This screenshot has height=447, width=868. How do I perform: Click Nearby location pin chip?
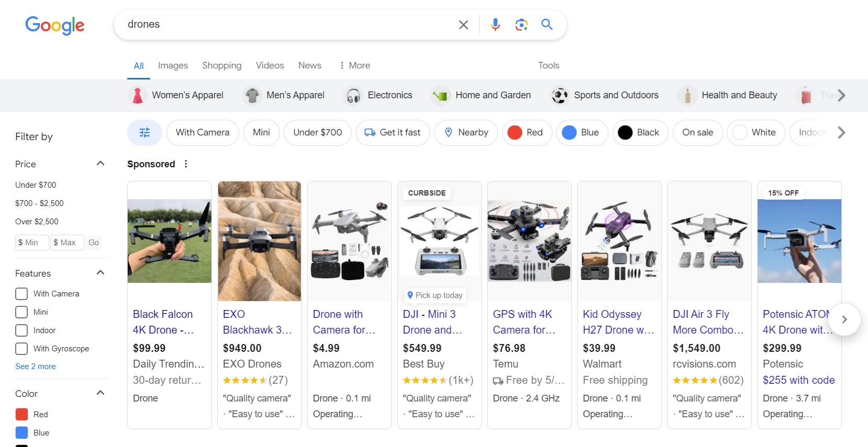466,132
